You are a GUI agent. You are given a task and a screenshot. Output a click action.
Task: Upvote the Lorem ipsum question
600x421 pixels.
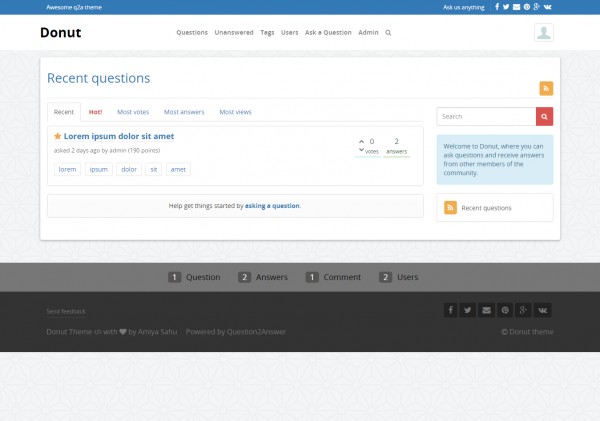361,142
